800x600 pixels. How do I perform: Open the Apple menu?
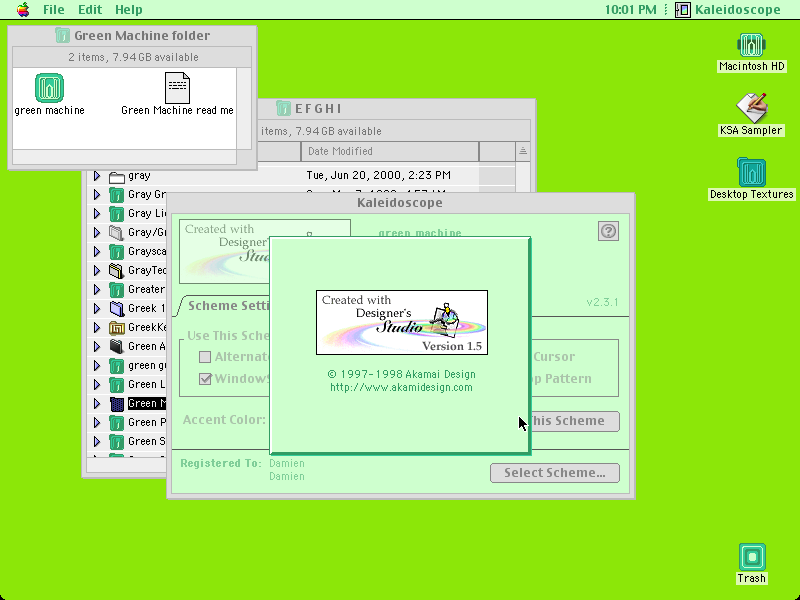(x=23, y=10)
